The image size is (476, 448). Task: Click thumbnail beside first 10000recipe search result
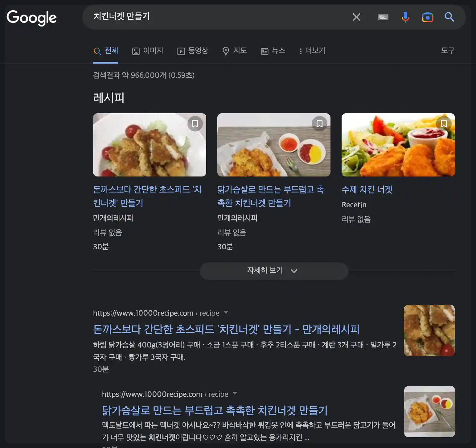429,330
